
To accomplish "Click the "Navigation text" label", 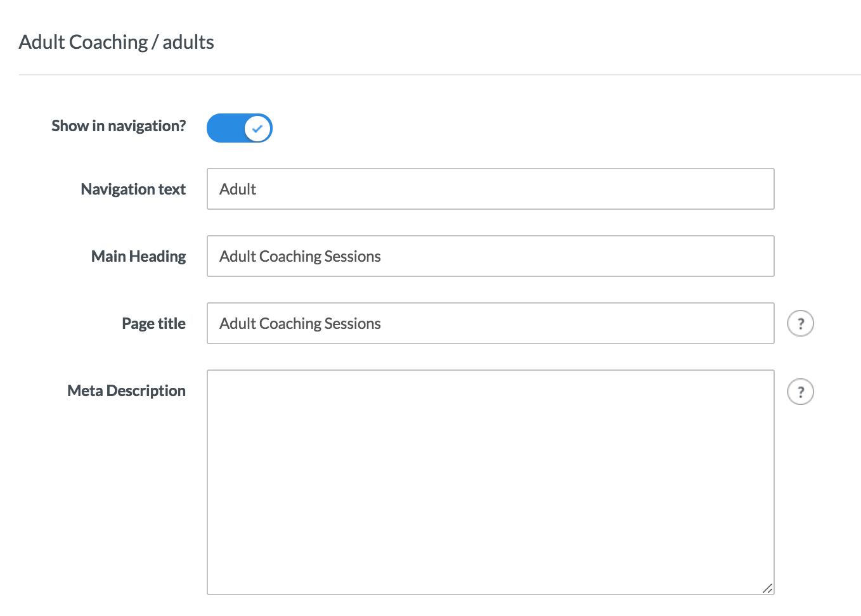I will 133,189.
